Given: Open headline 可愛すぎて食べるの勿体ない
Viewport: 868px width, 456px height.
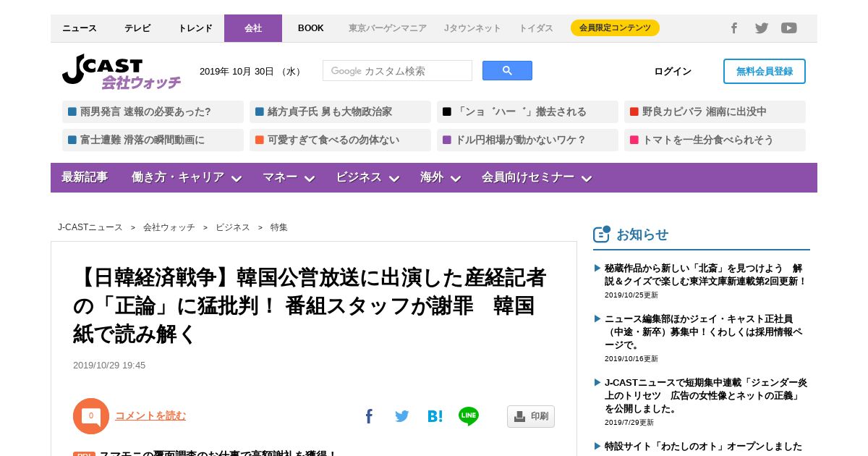Looking at the screenshot, I should tap(340, 140).
